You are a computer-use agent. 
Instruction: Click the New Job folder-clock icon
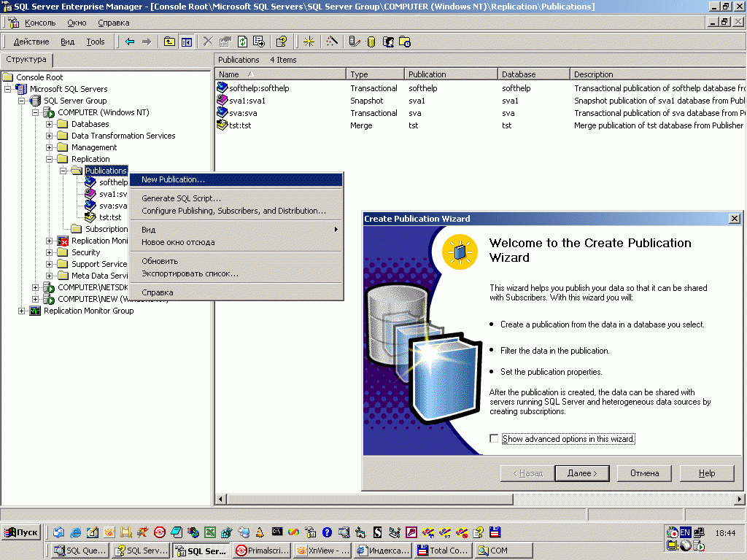pyautogui.click(x=405, y=42)
